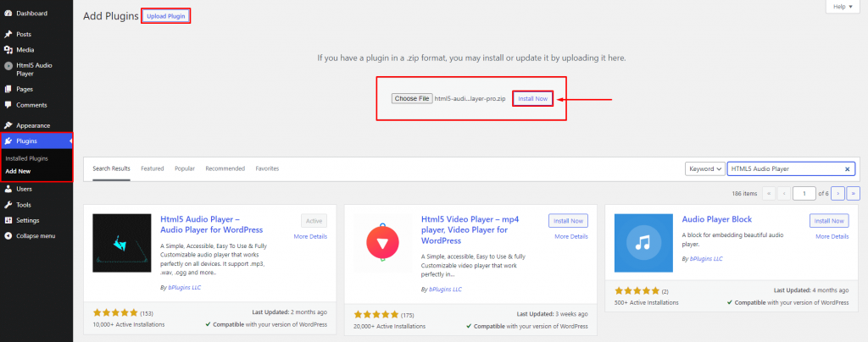Open the Media menu label
Image resolution: width=868 pixels, height=342 pixels.
25,50
